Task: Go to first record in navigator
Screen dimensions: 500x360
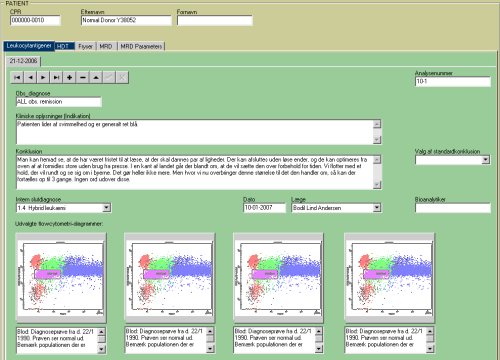Action: pos(17,77)
